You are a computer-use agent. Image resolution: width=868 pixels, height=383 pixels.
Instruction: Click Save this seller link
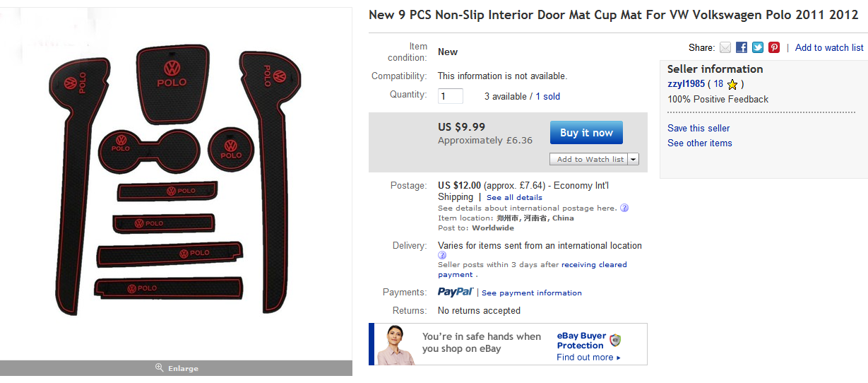(x=698, y=128)
